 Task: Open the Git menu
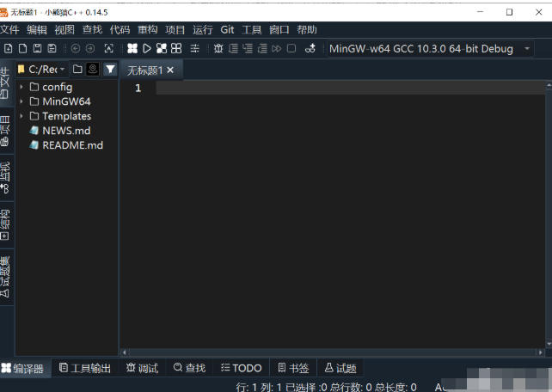[227, 29]
